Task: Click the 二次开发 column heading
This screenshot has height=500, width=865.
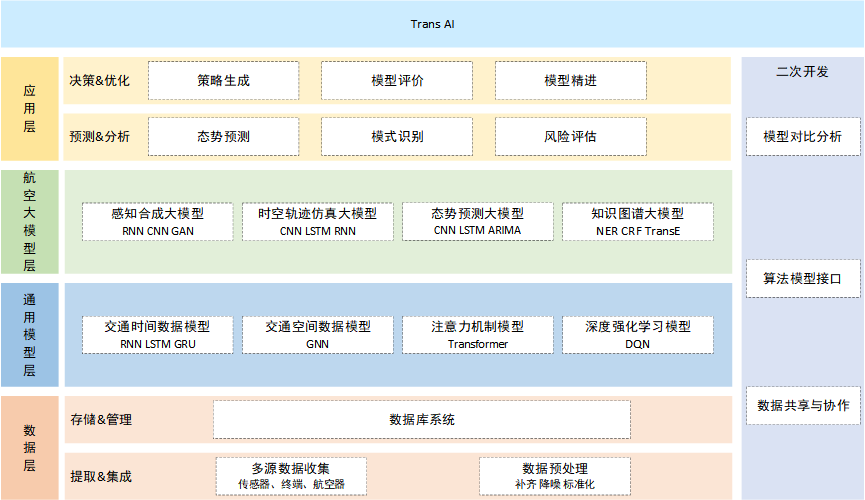Action: (x=803, y=72)
